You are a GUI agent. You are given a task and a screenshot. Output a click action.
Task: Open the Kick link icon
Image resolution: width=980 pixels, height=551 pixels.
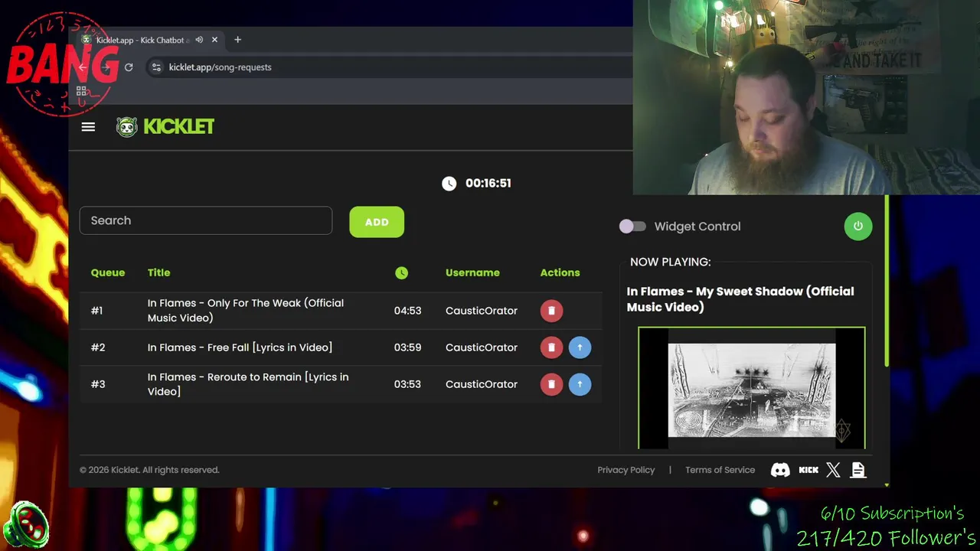[808, 470]
